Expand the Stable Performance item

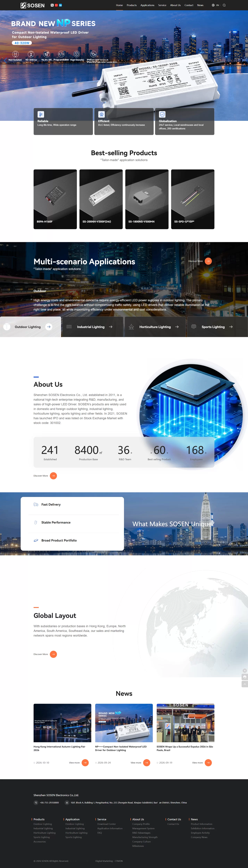[x=72, y=522]
